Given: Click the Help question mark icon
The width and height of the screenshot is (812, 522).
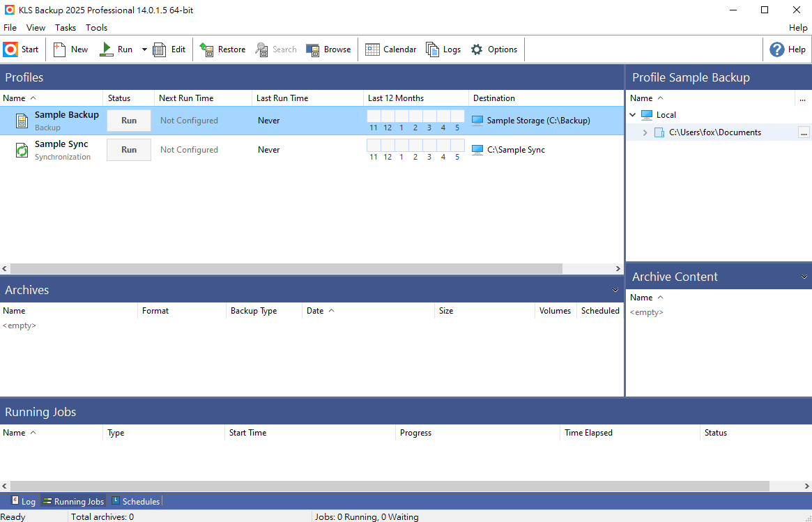Looking at the screenshot, I should (x=776, y=49).
